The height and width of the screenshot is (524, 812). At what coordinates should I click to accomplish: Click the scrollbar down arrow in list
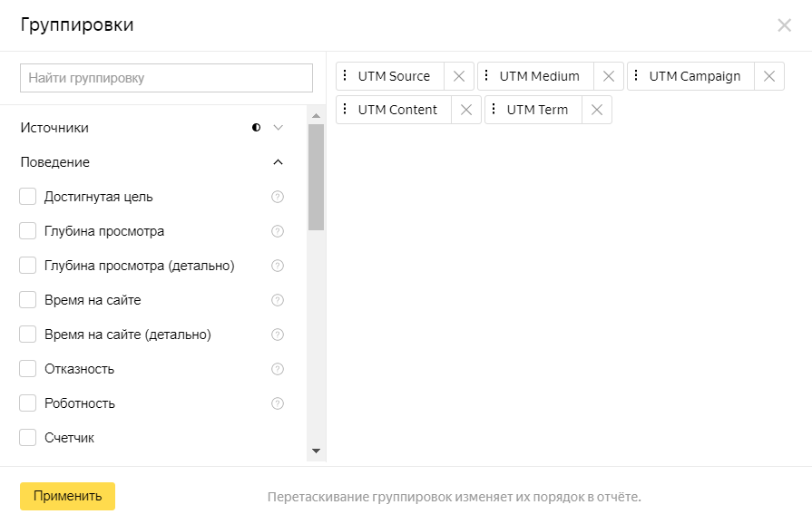coord(316,451)
